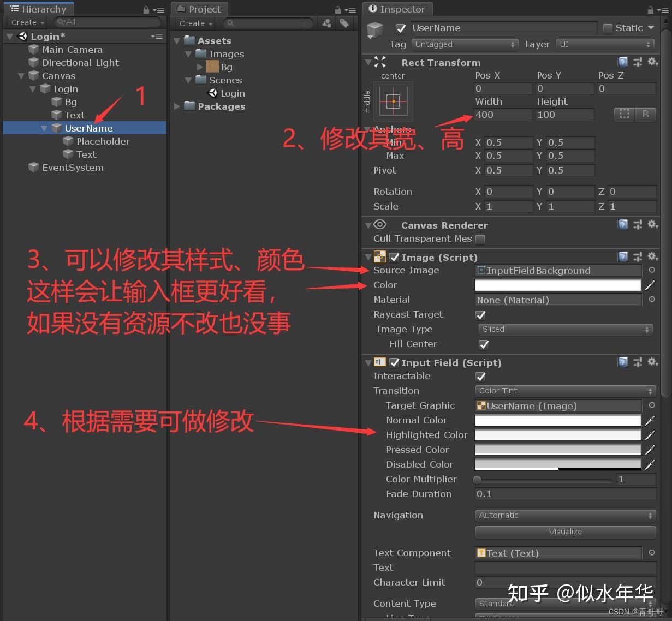Open Project panel options menu

click(349, 10)
